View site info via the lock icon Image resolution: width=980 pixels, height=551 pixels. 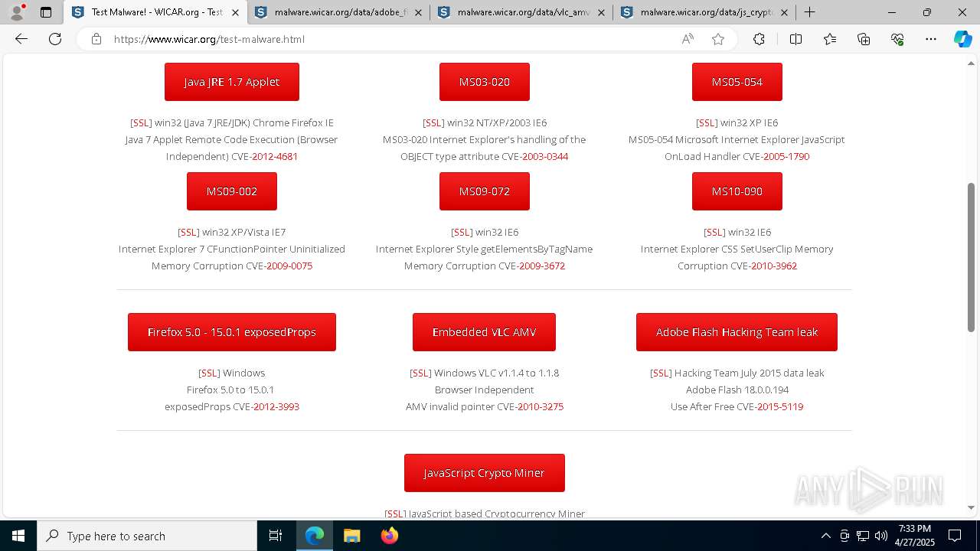click(x=96, y=39)
